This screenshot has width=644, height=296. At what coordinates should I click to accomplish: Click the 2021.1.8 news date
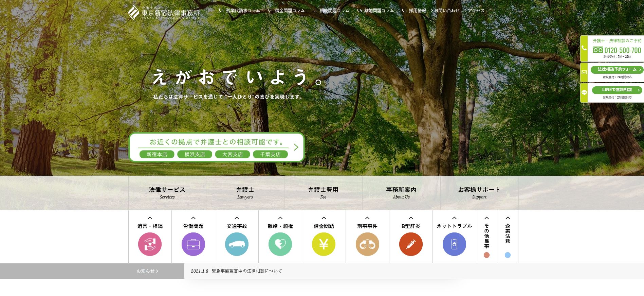point(199,271)
